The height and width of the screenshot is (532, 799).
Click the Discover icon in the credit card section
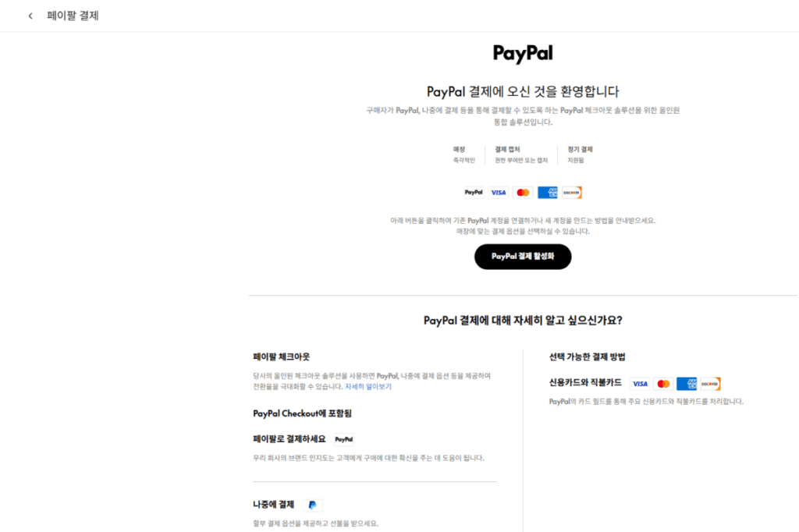click(x=712, y=383)
